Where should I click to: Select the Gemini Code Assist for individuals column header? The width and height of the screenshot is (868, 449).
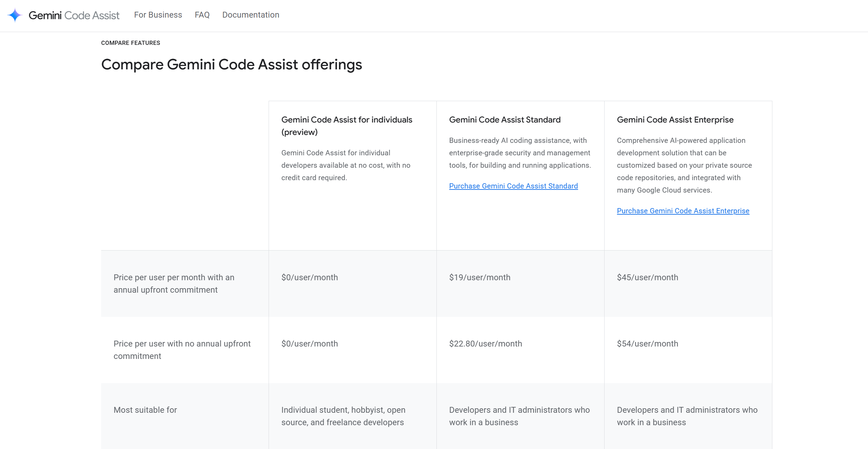tap(347, 125)
